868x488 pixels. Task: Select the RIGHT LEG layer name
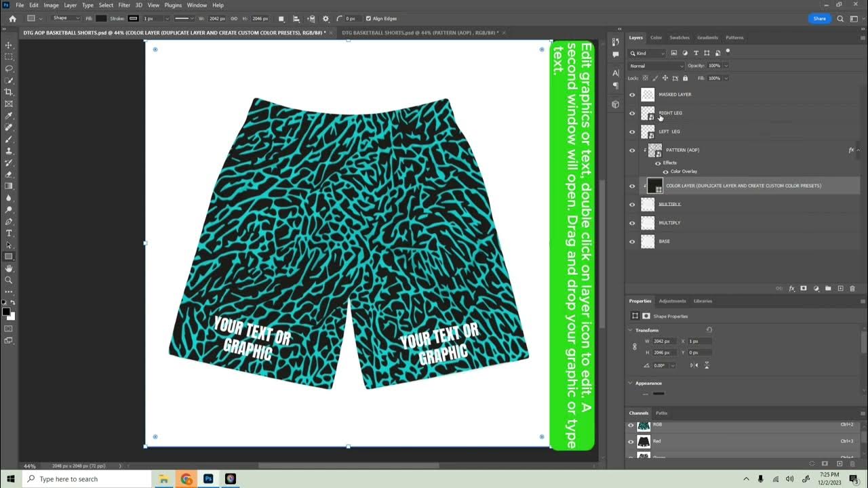671,113
